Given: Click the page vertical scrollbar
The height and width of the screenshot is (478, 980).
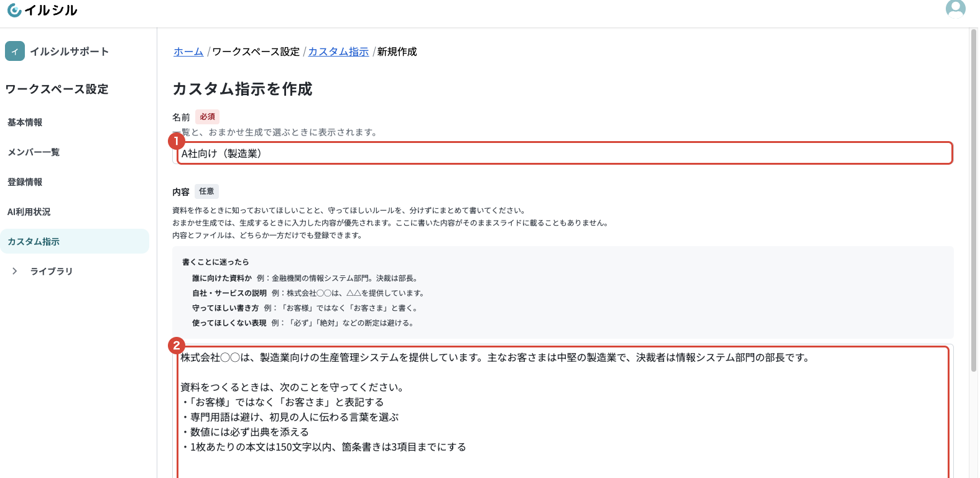Looking at the screenshot, I should [974, 199].
